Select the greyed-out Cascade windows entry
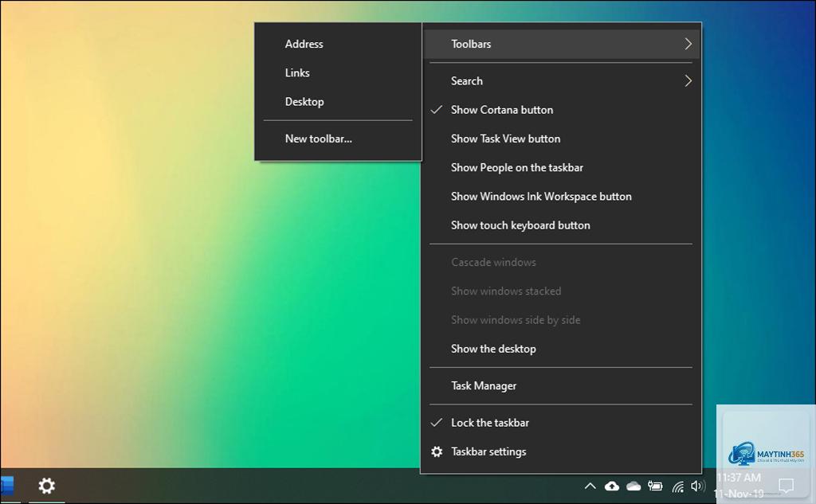Image resolution: width=816 pixels, height=504 pixels. (x=561, y=262)
